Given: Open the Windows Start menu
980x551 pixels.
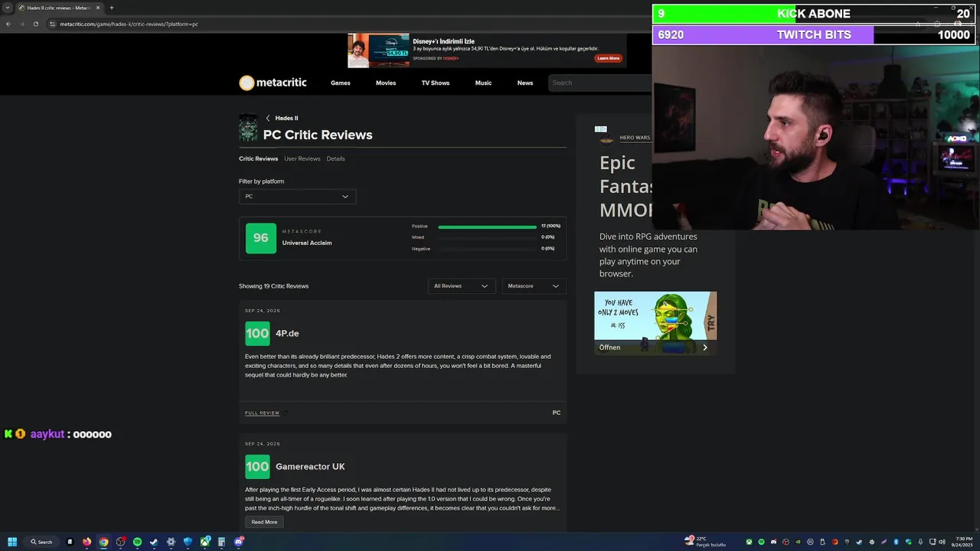Looking at the screenshot, I should [12, 542].
